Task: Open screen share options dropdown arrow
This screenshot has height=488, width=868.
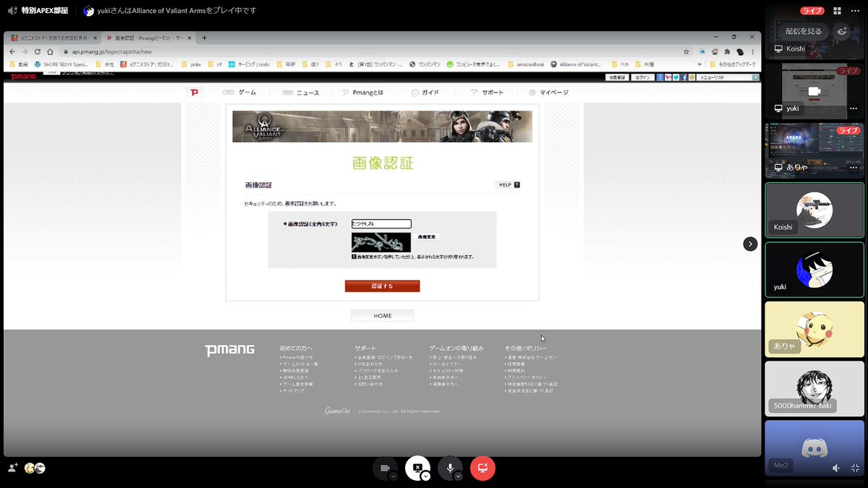Action: pyautogui.click(x=425, y=476)
